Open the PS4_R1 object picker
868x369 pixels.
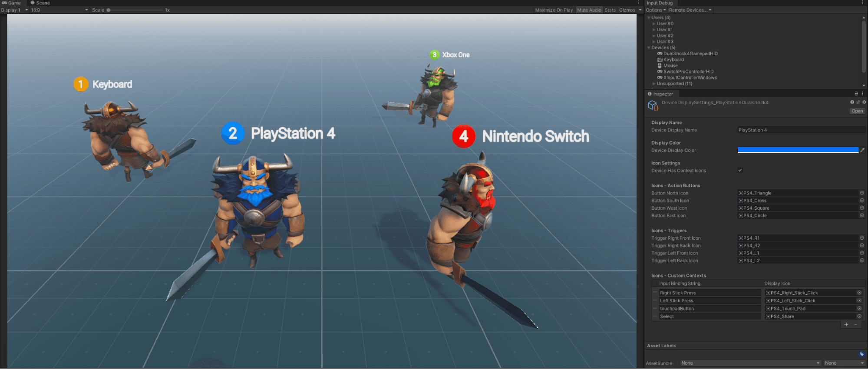pos(861,238)
